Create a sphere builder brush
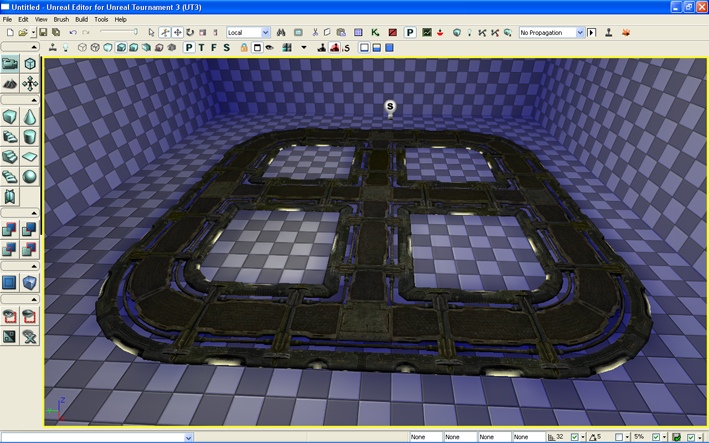The width and height of the screenshot is (709, 443). (30, 177)
